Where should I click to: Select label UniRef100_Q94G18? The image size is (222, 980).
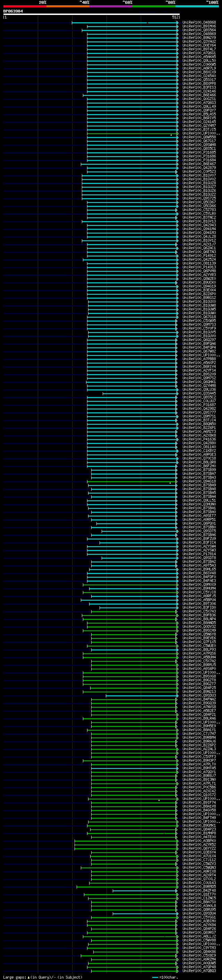(x=199, y=481)
